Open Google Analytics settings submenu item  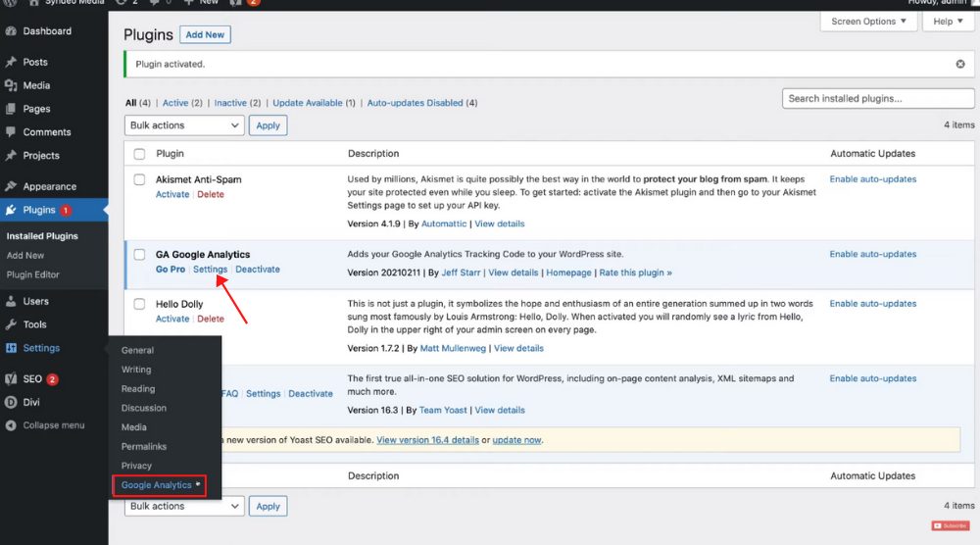click(156, 485)
